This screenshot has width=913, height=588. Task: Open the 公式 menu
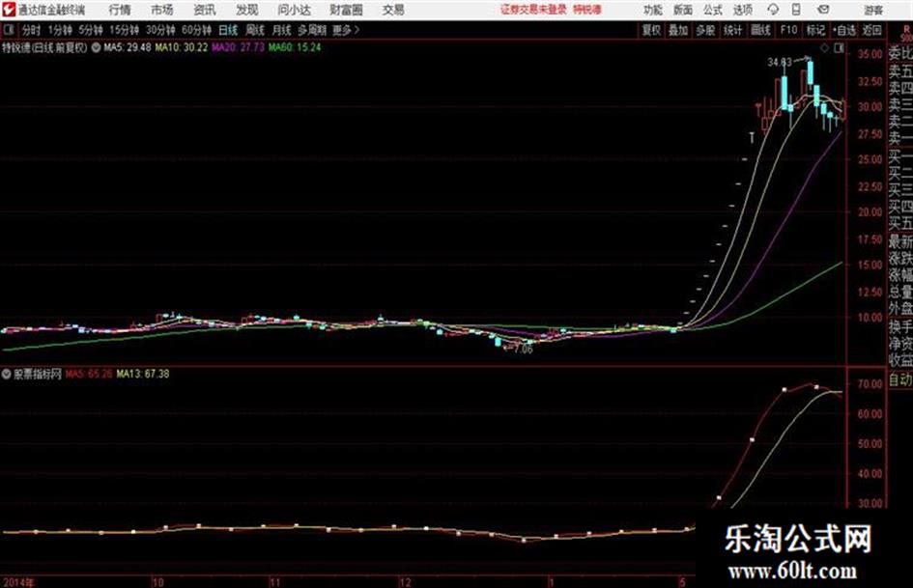713,10
